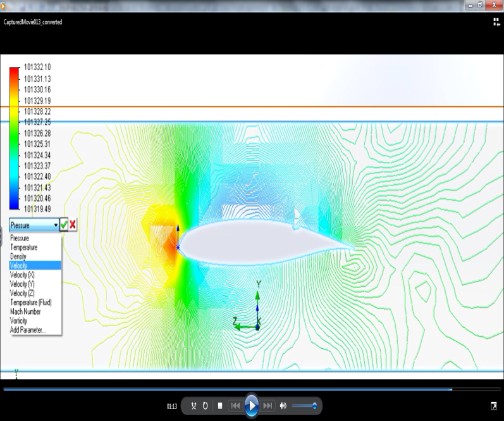The height and width of the screenshot is (421, 504).
Task: Choose highlighted Velocity option
Action: [35, 265]
